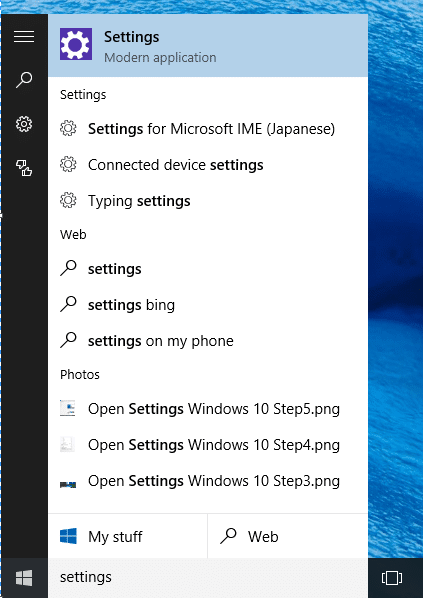Open the Settings app purple gear icon

click(76, 44)
